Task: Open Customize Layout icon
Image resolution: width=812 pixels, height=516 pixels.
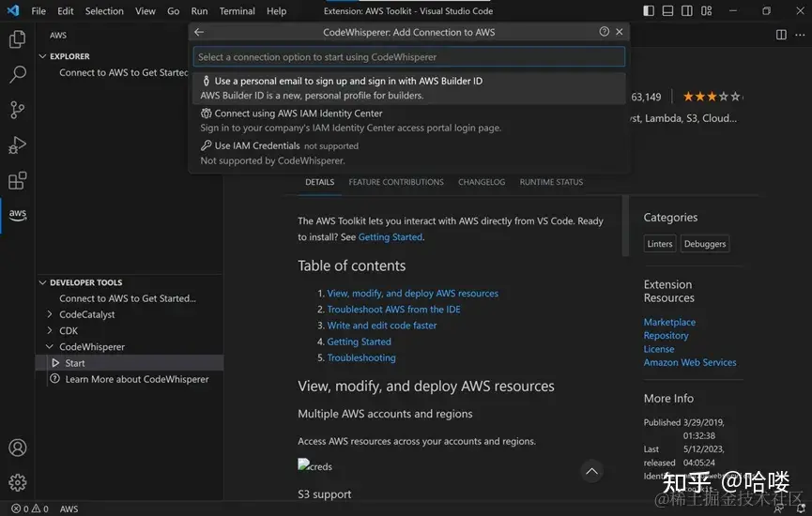Action: point(706,11)
